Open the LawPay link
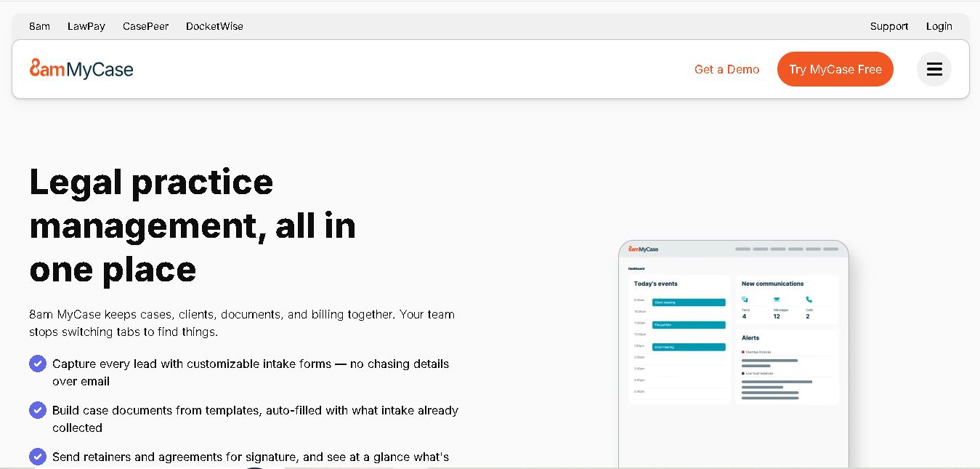The width and height of the screenshot is (980, 469). click(x=86, y=26)
